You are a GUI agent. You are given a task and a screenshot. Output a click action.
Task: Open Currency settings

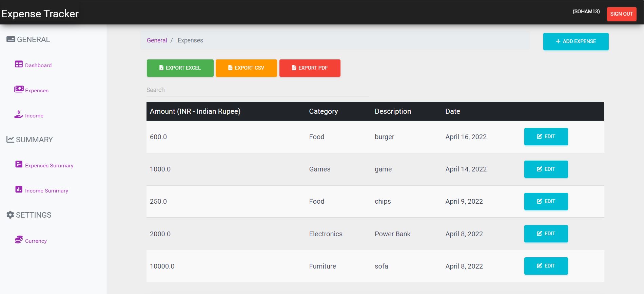(x=36, y=241)
